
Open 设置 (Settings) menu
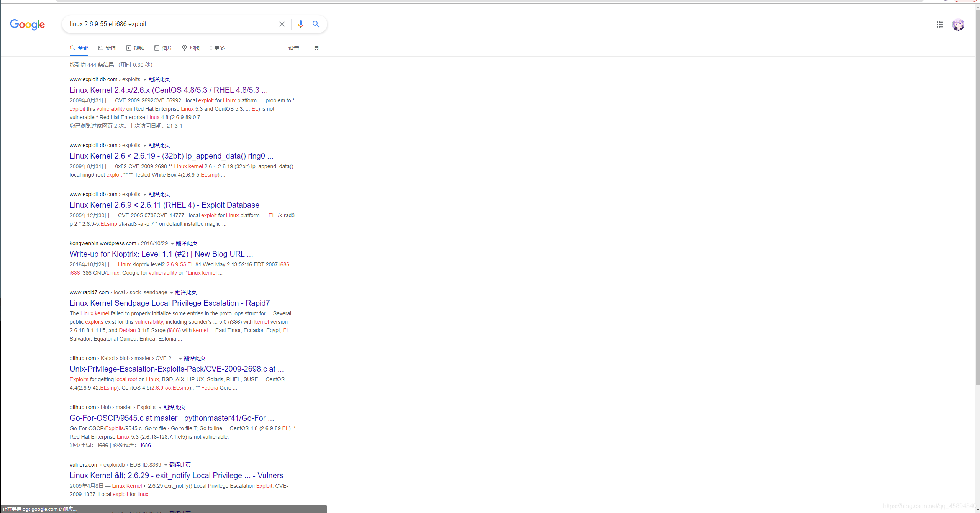tap(294, 48)
